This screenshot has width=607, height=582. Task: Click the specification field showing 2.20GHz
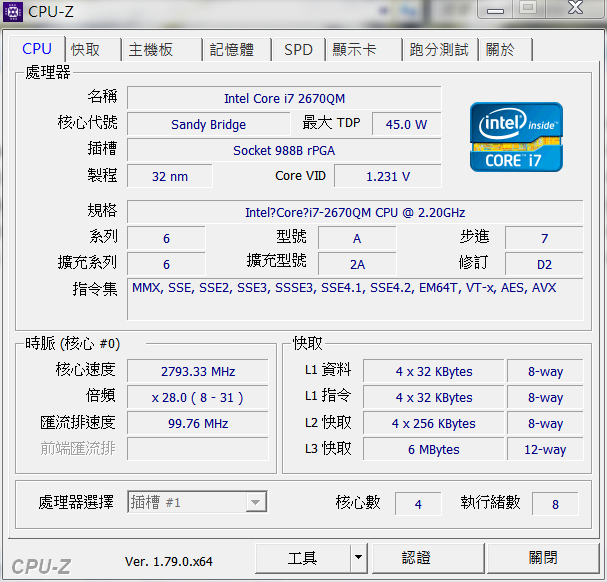(355, 212)
